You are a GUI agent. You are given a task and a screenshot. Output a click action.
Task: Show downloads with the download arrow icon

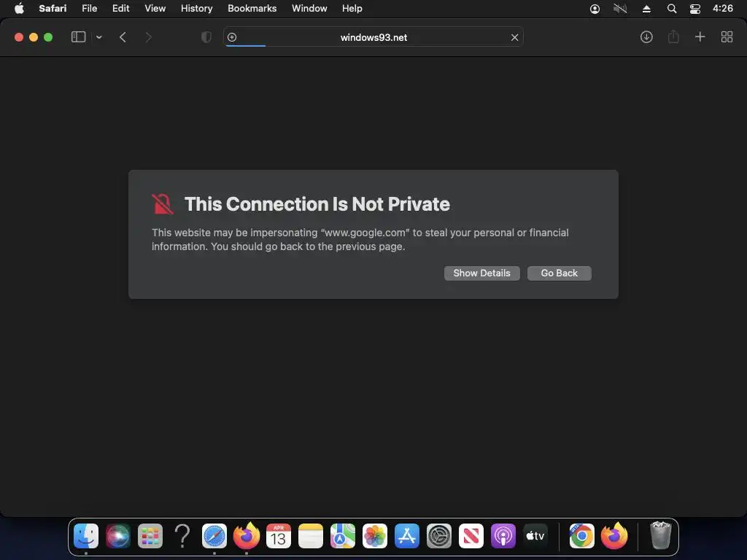646,37
